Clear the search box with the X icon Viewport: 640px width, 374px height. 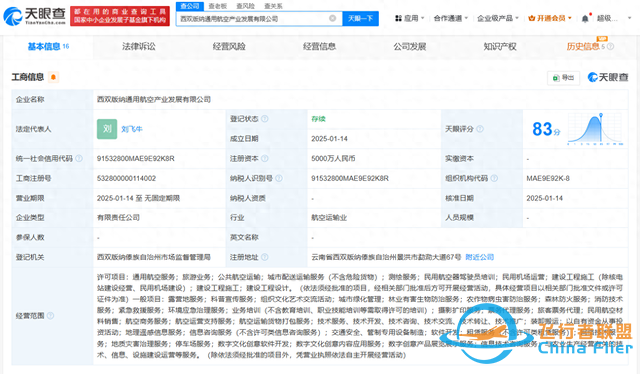pyautogui.click(x=333, y=18)
